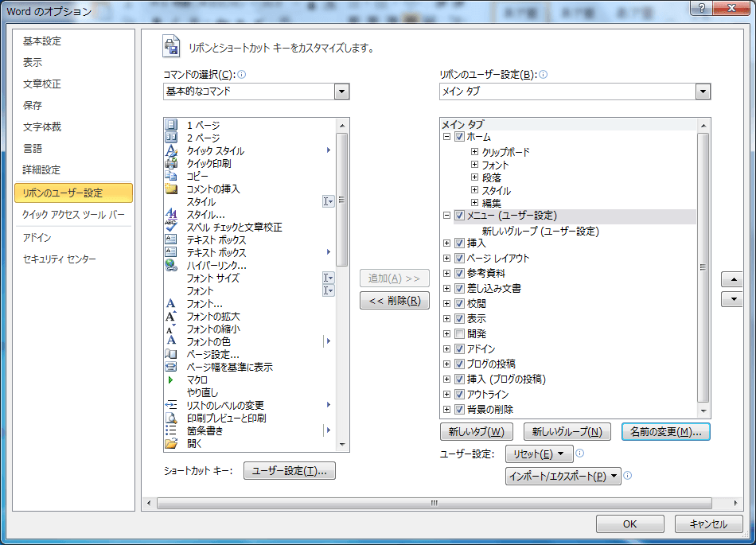Select the 箇条書き bullet list icon
Viewport: 756px width, 545px height.
point(171,430)
